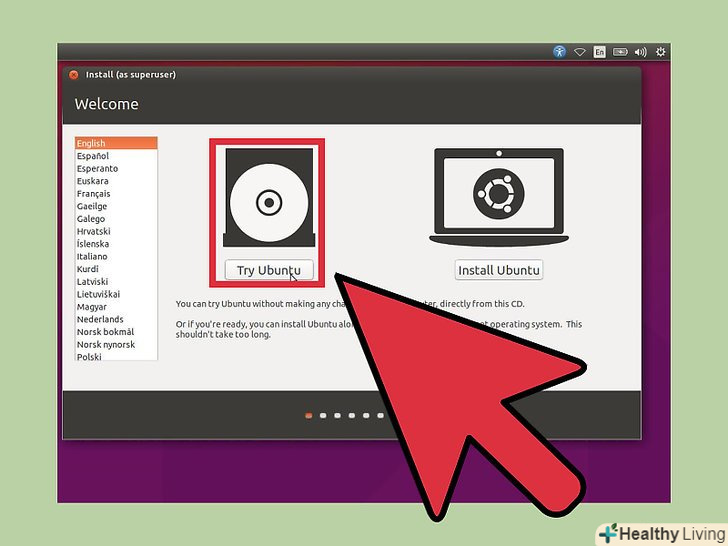Click the battery status icon
The width and height of the screenshot is (728, 546).
coord(620,52)
